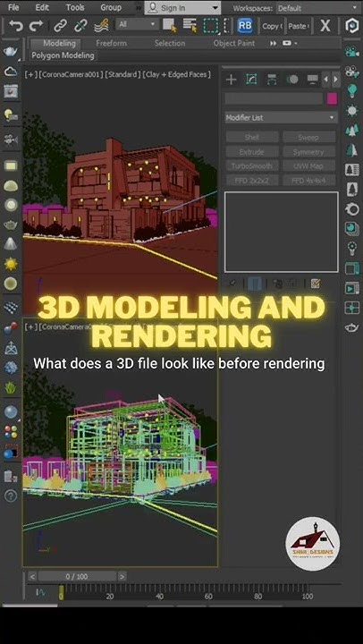Open the Clay + Edged Faces shading menu

(176, 74)
